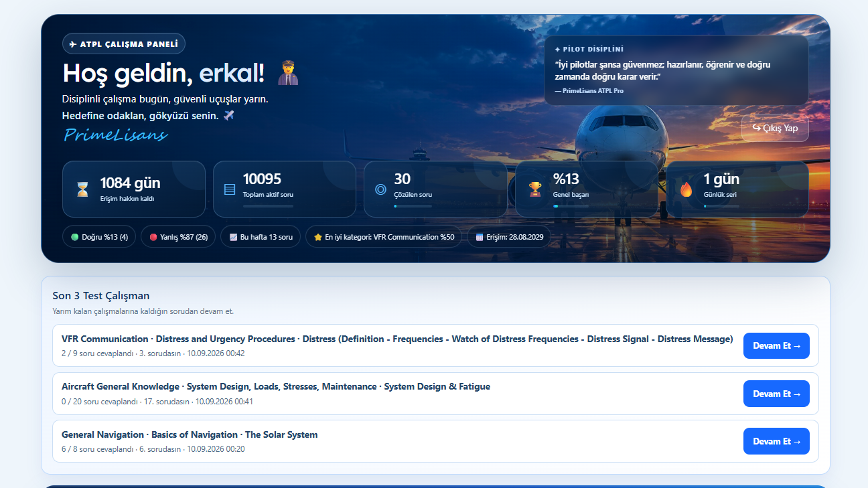
Task: Continue the General Navigation Solar System test
Action: tap(776, 441)
